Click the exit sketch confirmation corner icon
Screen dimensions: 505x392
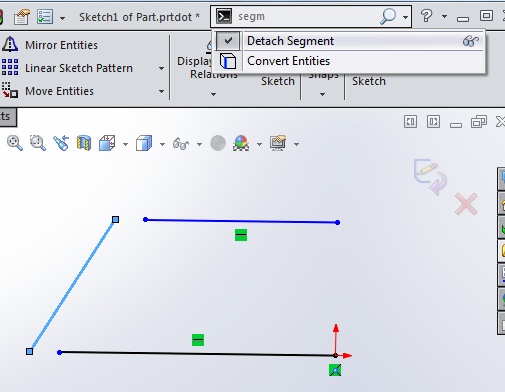(x=430, y=177)
